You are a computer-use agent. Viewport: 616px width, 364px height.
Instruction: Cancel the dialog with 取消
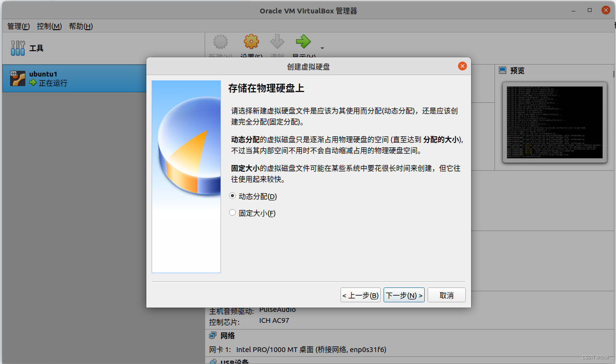coord(447,295)
